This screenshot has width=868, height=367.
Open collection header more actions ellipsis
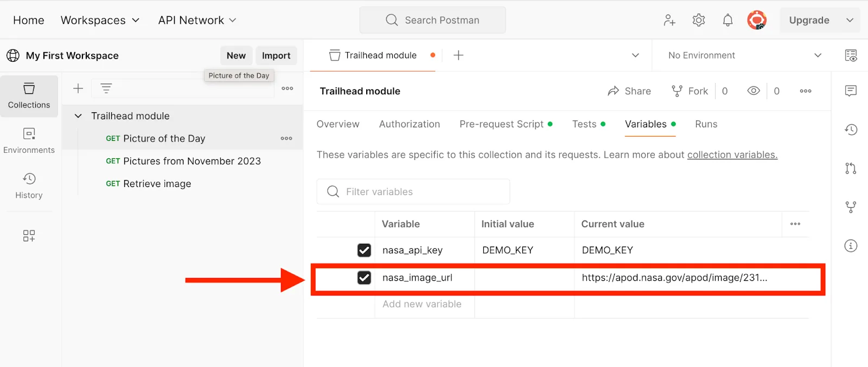pyautogui.click(x=806, y=91)
